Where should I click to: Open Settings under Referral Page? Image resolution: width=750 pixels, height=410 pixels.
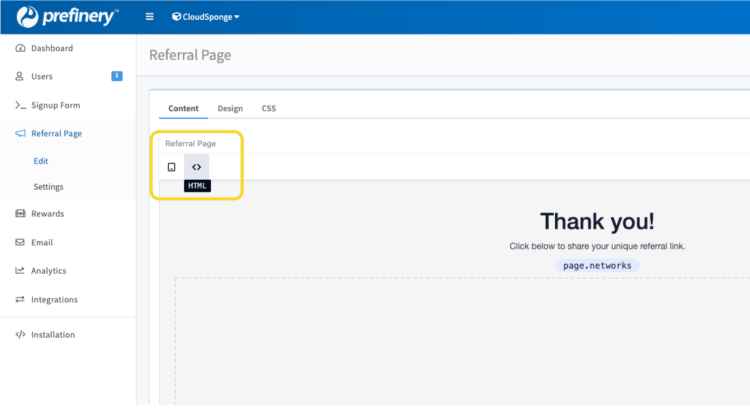(x=48, y=187)
